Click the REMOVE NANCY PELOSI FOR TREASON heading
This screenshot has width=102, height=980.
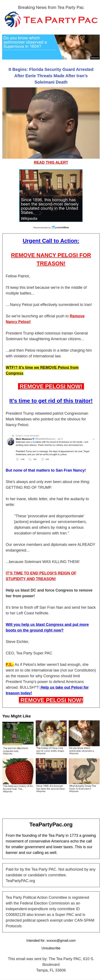click(51, 259)
